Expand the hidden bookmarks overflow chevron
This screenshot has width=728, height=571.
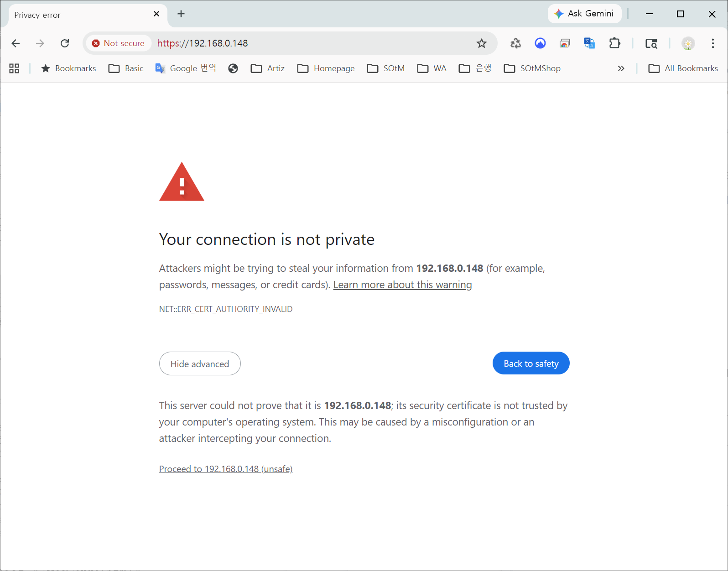point(621,68)
